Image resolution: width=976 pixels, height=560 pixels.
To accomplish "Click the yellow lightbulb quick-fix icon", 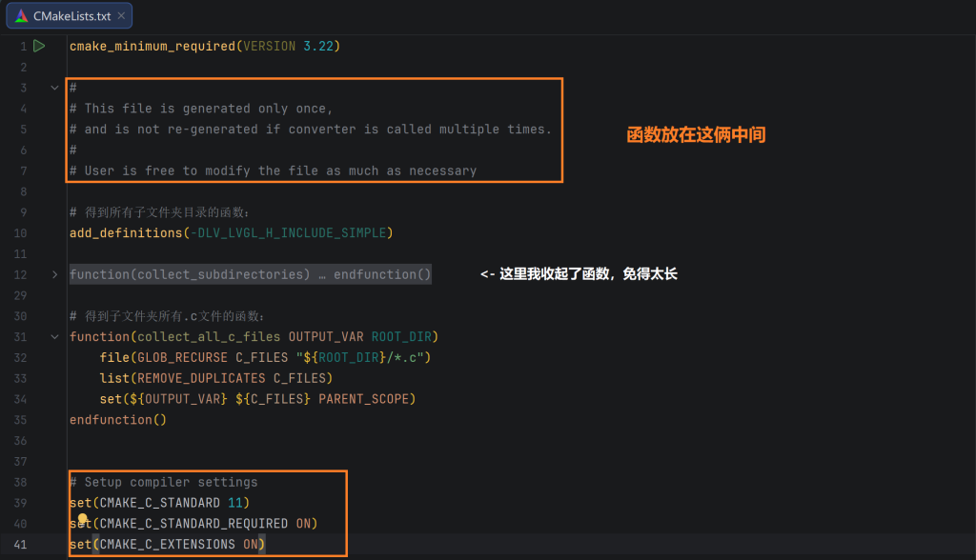I will (83, 520).
